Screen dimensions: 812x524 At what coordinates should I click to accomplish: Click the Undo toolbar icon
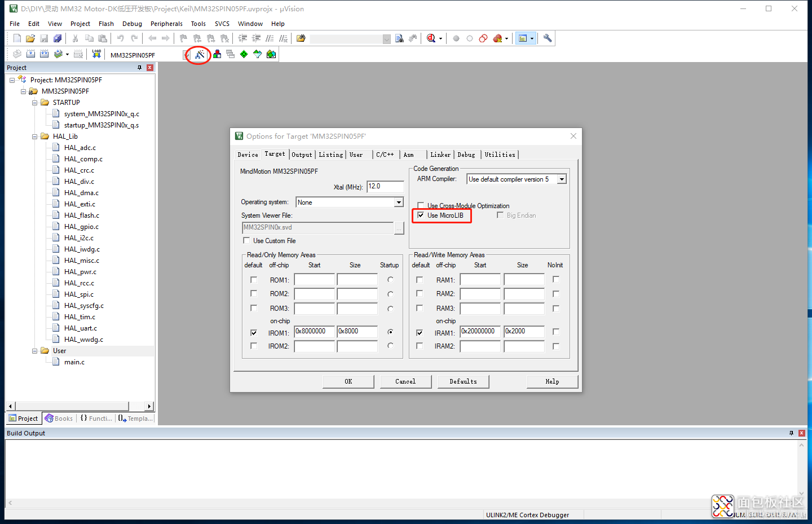[120, 38]
